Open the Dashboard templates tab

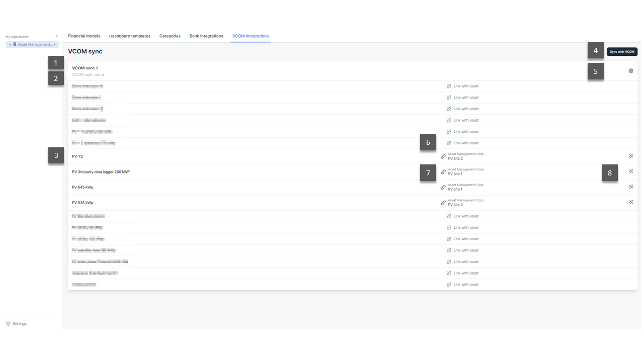click(x=130, y=36)
